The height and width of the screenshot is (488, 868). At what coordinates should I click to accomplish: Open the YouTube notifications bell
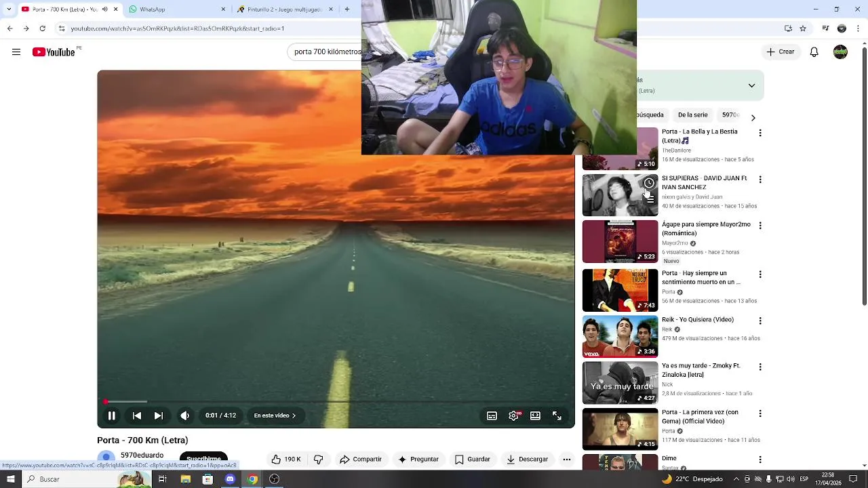pos(814,52)
